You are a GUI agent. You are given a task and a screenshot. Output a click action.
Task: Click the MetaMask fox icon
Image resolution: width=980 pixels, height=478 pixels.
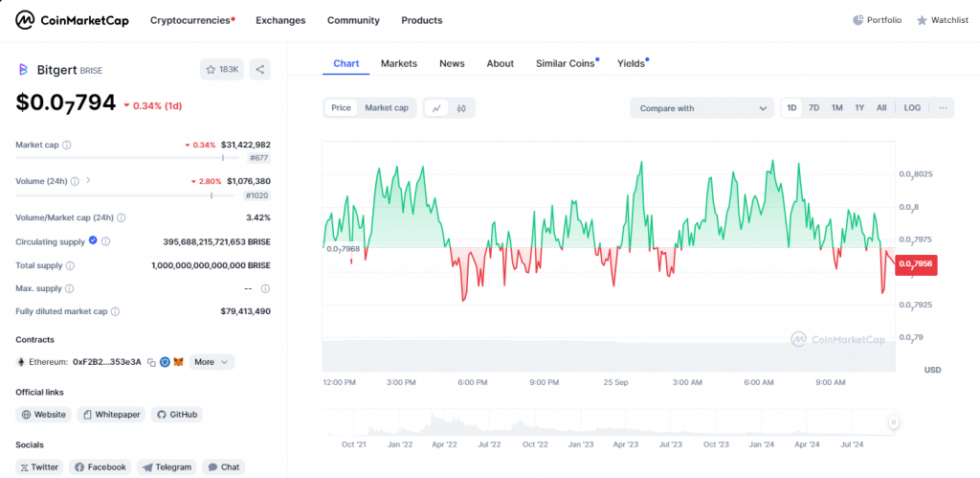click(178, 362)
